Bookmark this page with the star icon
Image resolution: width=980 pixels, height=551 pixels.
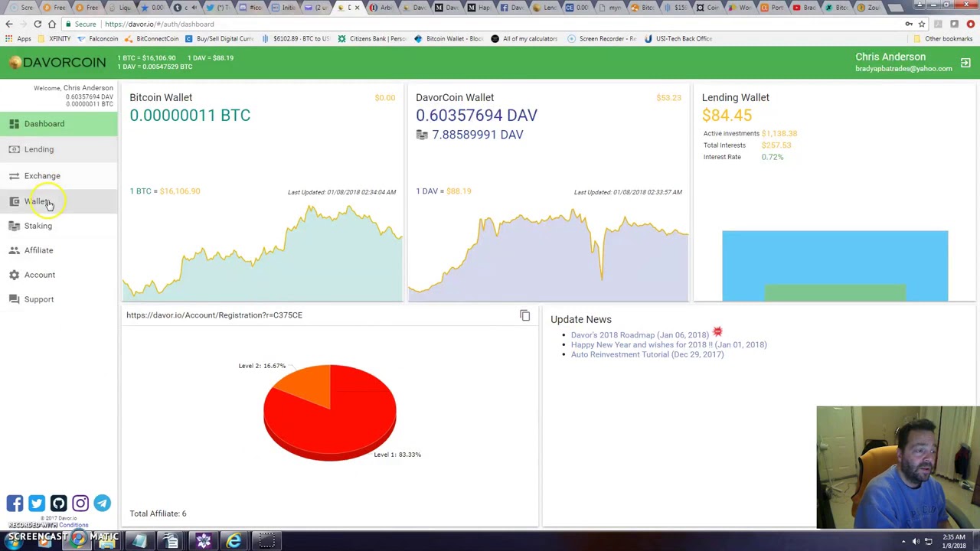(x=922, y=24)
